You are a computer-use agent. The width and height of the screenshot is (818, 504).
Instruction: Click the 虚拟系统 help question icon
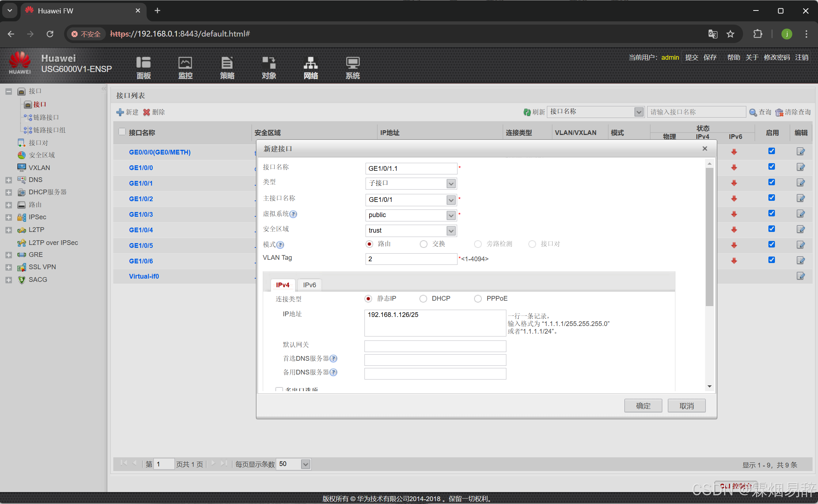[293, 214]
